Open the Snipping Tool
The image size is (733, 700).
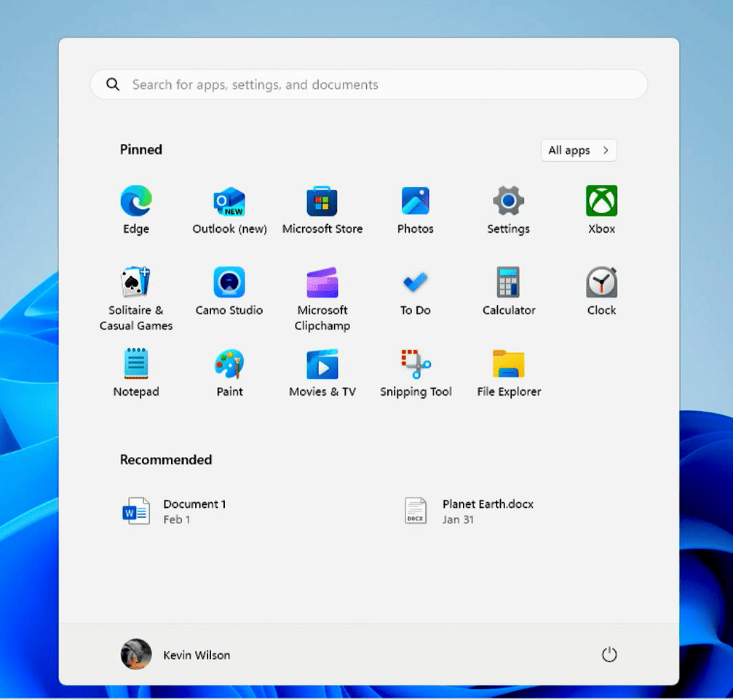(x=415, y=365)
